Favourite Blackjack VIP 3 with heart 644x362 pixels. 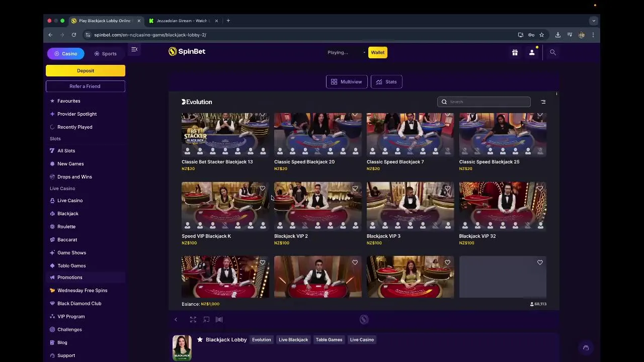point(447,189)
